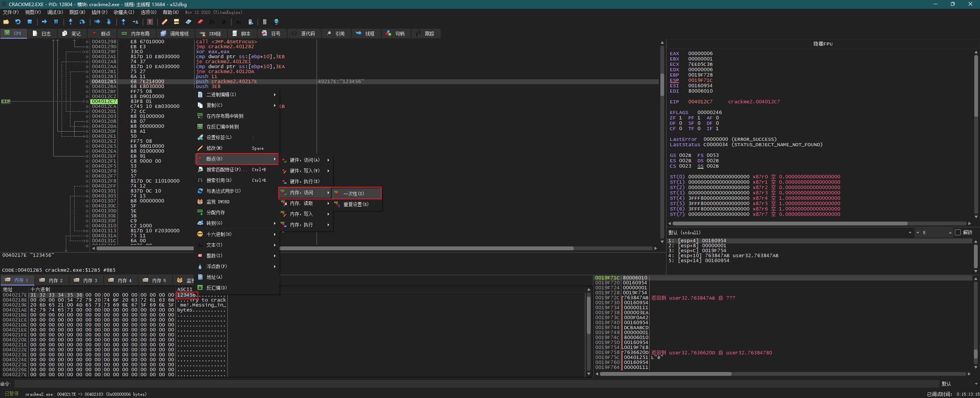Click the step over toolbar icon
This screenshot has height=398, width=980.
tap(82, 22)
